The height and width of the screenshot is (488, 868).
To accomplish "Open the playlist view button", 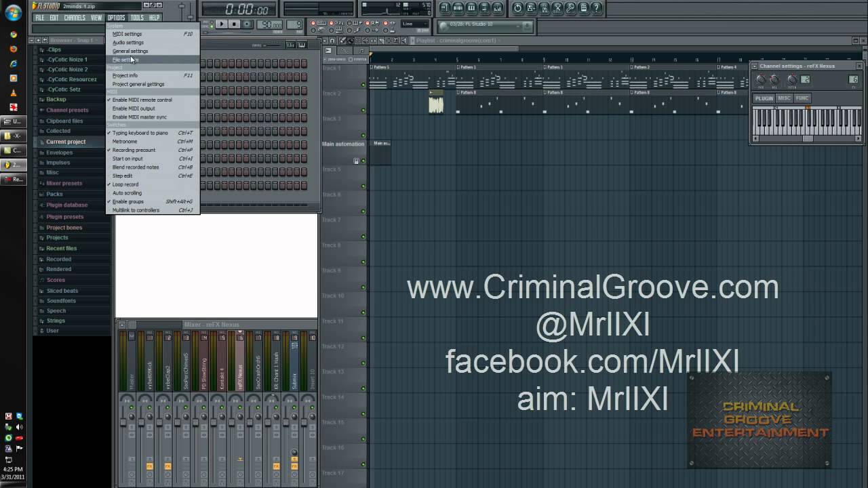I will (445, 8).
